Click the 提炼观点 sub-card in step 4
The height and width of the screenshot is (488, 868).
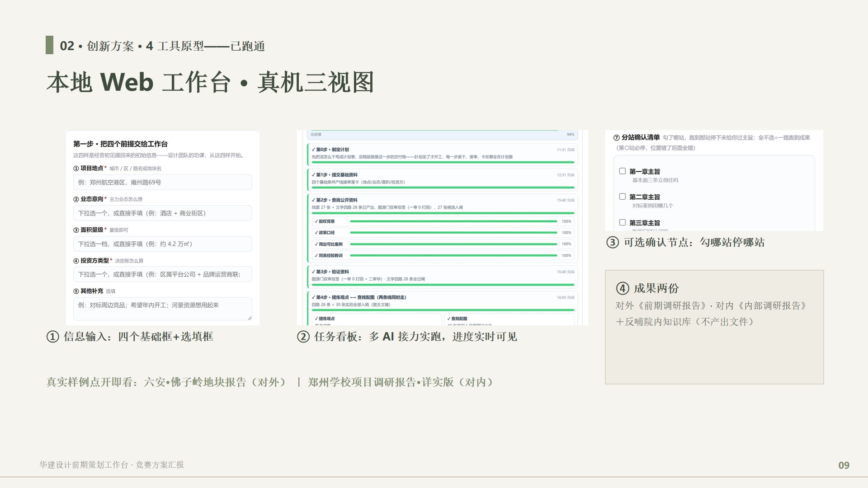(376, 319)
